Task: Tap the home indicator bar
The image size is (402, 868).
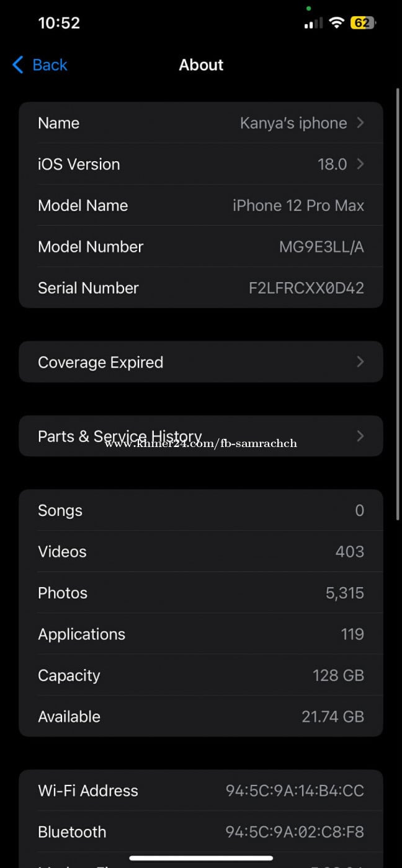Action: pyautogui.click(x=201, y=858)
